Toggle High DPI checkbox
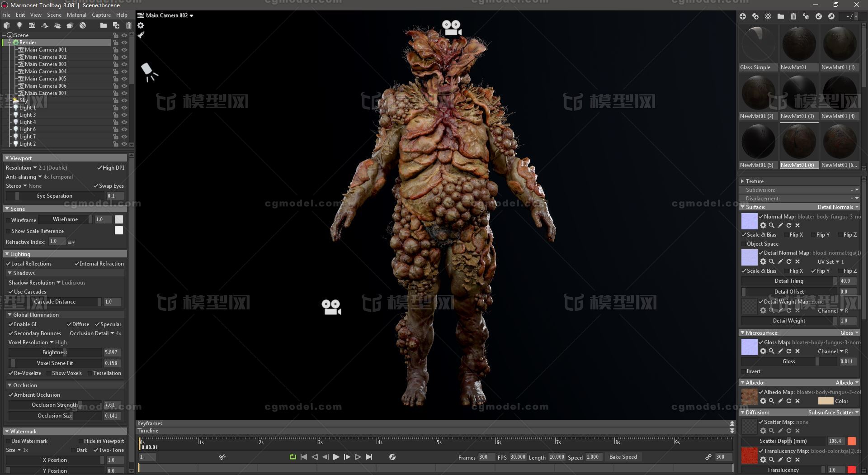This screenshot has width=868, height=475. 99,168
